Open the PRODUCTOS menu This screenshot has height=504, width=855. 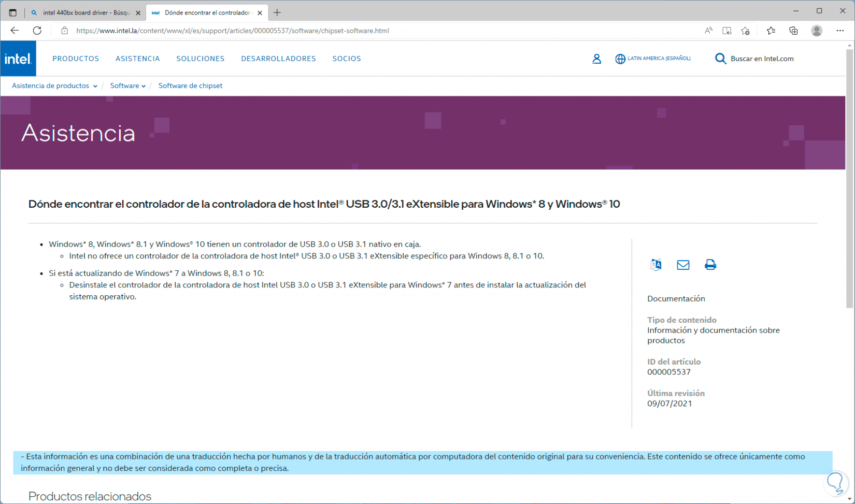(76, 59)
